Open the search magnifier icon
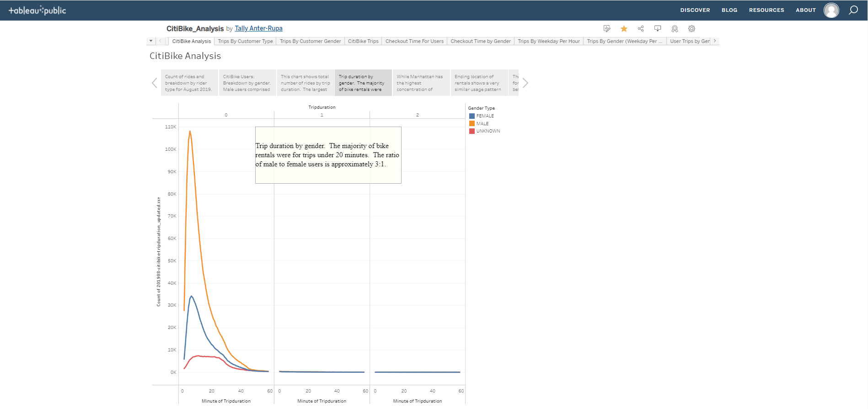The height and width of the screenshot is (409, 868). point(853,10)
